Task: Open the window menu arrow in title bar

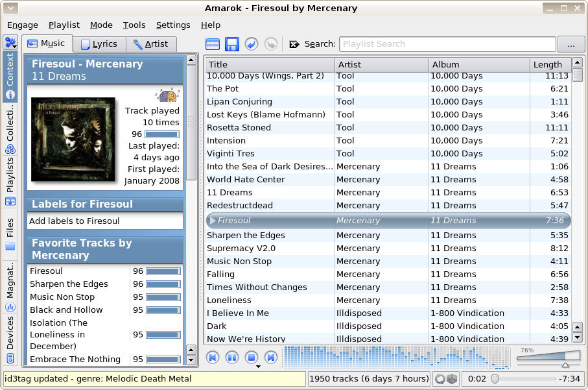Action: [x=10, y=8]
